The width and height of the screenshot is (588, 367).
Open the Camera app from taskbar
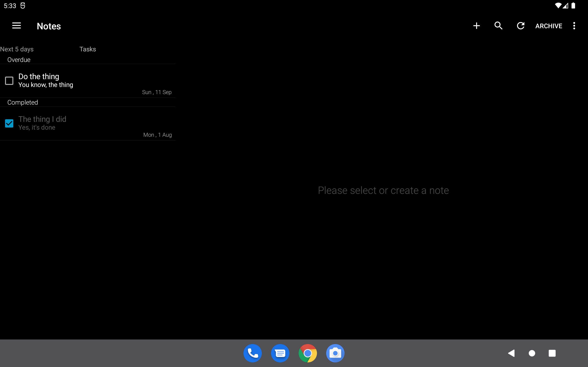click(335, 353)
